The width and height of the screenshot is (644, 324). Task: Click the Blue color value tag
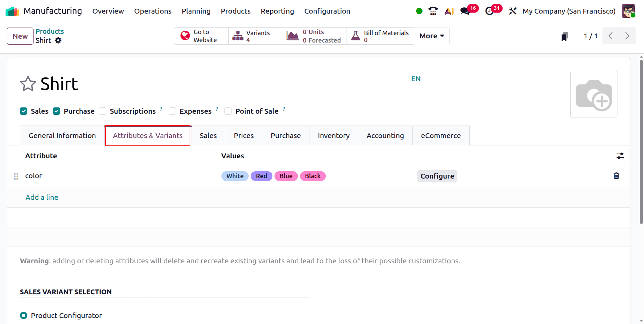pyautogui.click(x=286, y=176)
